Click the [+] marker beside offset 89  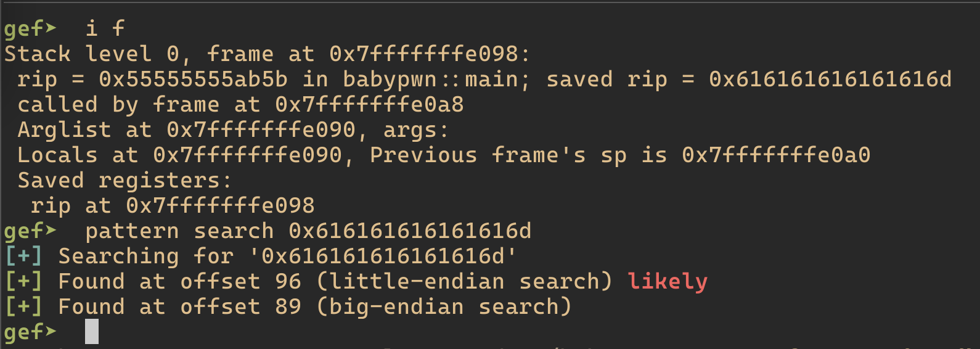pyautogui.click(x=24, y=306)
